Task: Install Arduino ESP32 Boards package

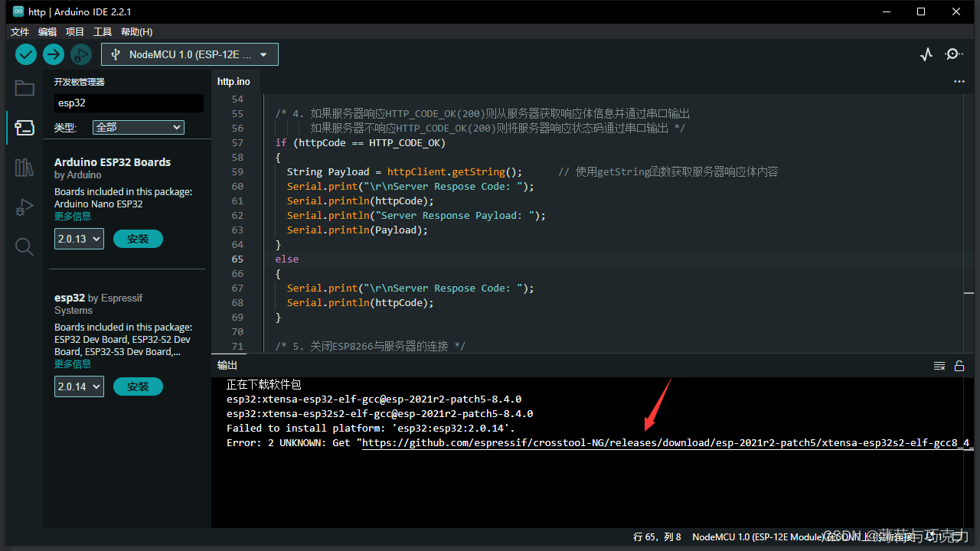Action: coord(138,239)
